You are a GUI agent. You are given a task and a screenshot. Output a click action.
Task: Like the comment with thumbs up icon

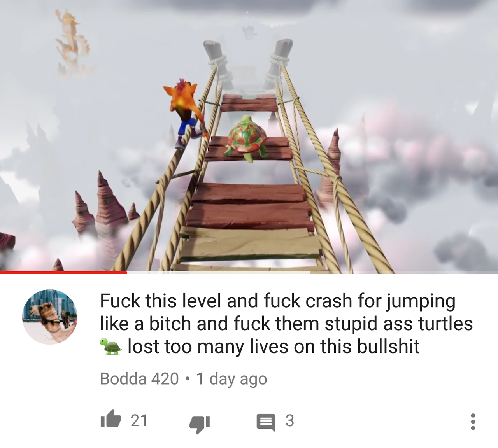(x=111, y=419)
